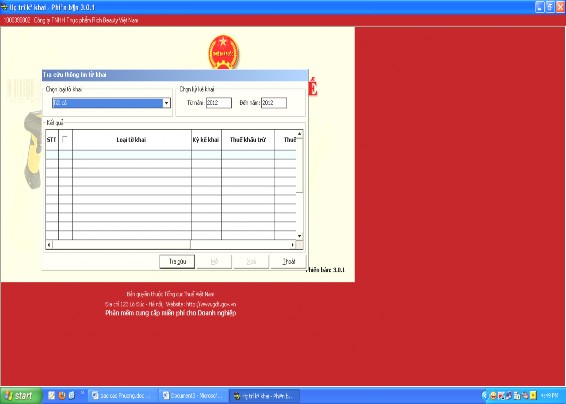
Task: Click the third quick launch icon on the taskbar
Action: click(x=71, y=396)
